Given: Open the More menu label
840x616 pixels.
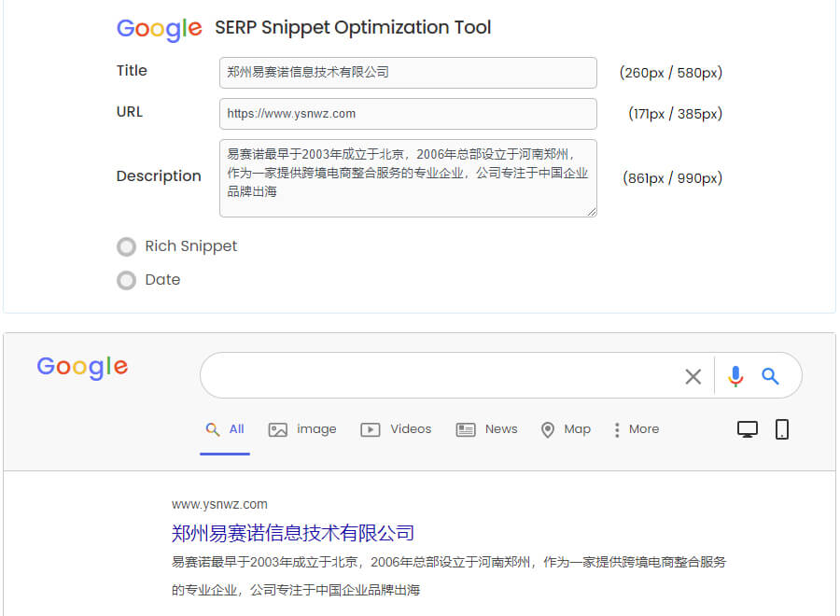Looking at the screenshot, I should coord(644,429).
